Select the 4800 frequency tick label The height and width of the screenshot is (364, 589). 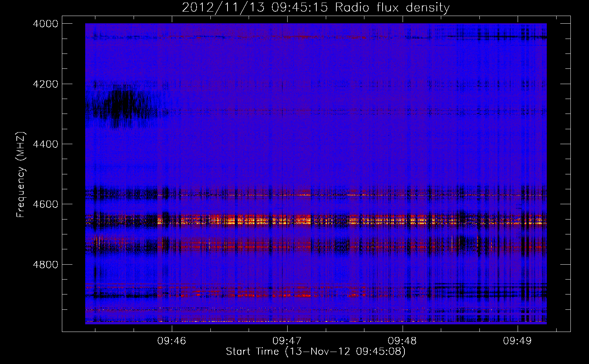(46, 264)
